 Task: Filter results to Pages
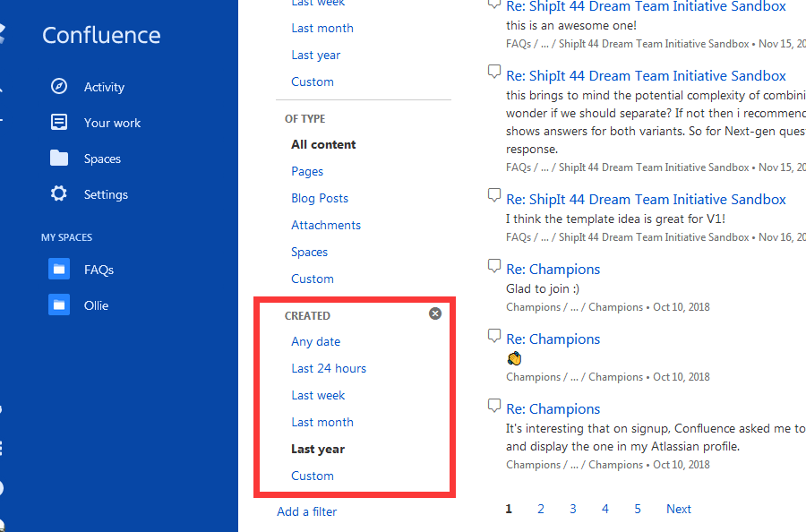307,172
